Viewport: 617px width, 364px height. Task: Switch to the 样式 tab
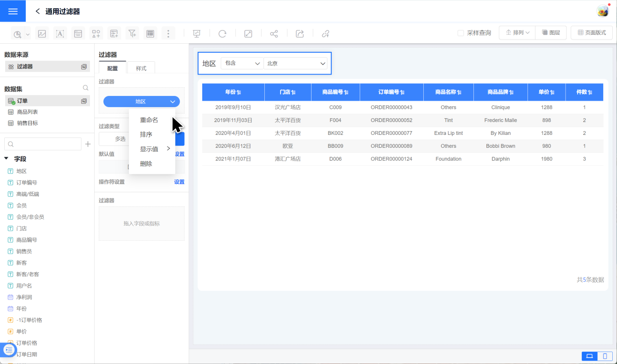click(141, 69)
